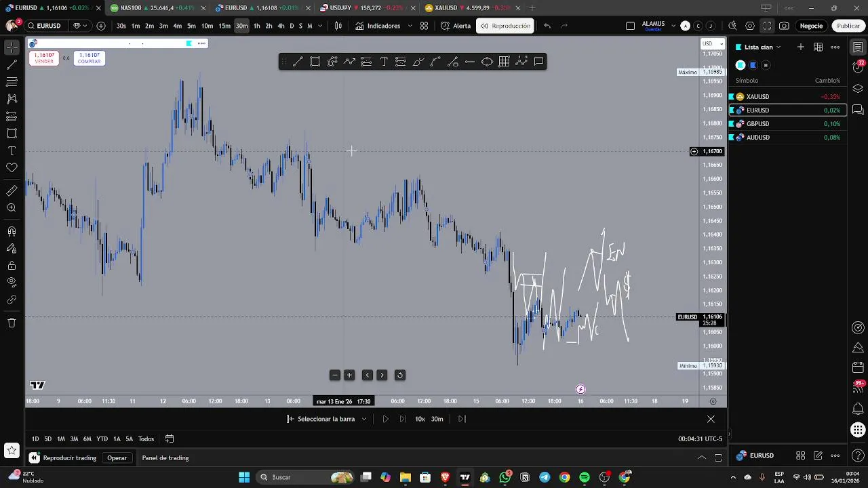Zoom out chart with minus button
Viewport: 868px width, 488px height.
[x=335, y=375]
